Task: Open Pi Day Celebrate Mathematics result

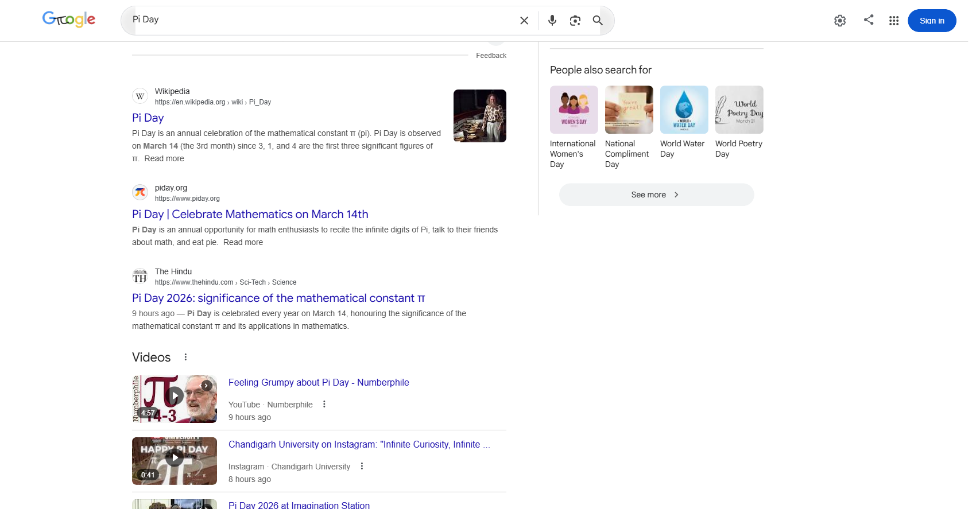Action: (250, 214)
